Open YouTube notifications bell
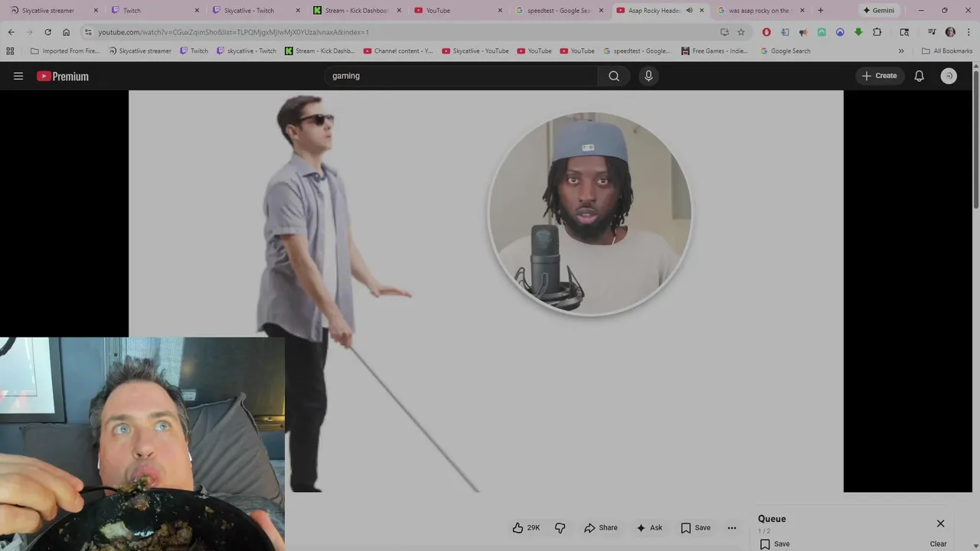Screen dimensions: 980x551 click(x=920, y=76)
